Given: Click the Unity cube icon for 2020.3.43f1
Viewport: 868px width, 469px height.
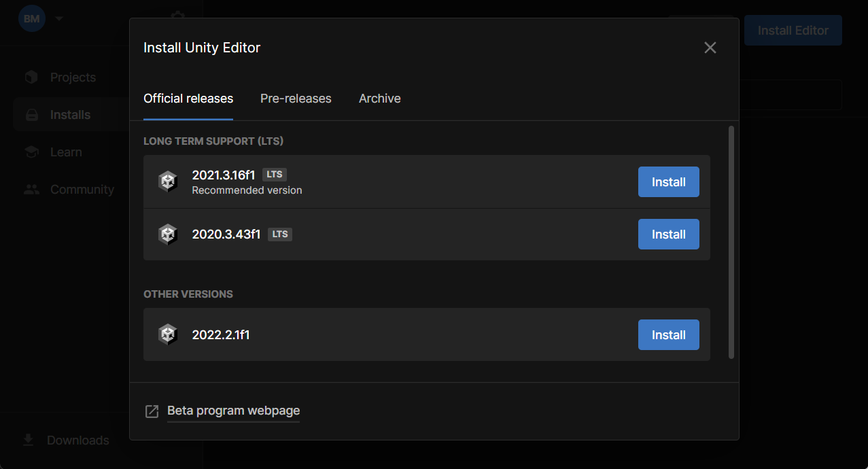Looking at the screenshot, I should pos(167,234).
